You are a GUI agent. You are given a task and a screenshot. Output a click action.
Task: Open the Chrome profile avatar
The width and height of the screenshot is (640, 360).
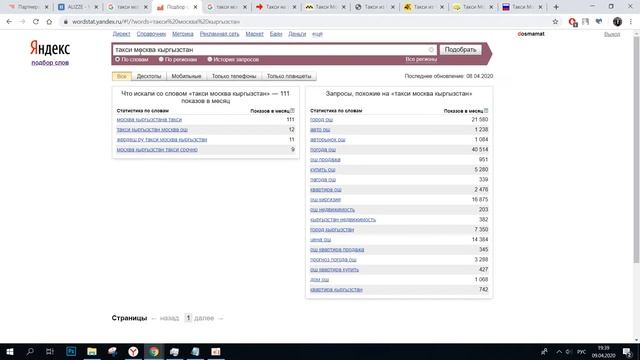(617, 22)
